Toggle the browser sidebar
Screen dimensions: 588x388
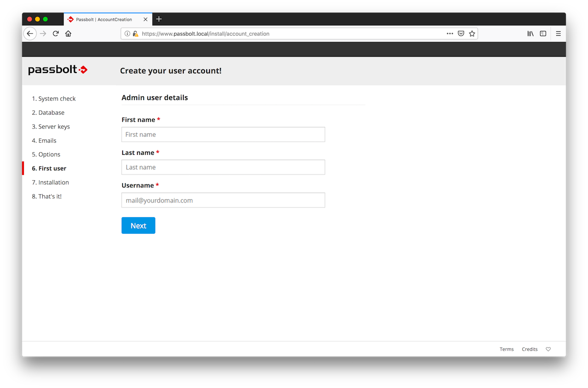(x=543, y=34)
